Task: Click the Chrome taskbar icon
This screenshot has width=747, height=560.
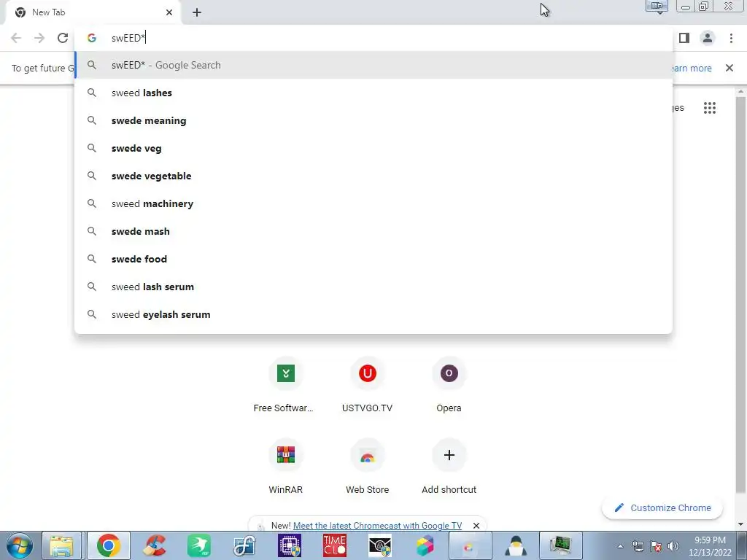Action: 108,545
